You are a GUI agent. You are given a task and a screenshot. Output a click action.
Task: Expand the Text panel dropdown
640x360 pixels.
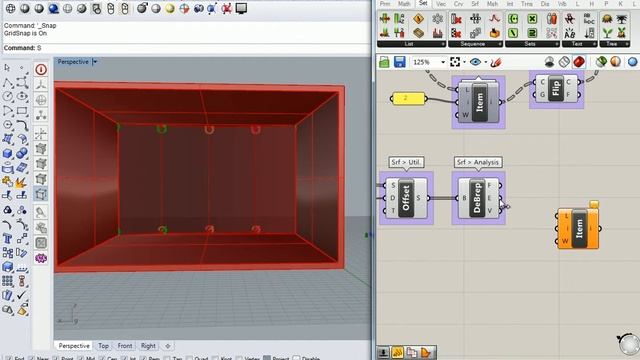pos(594,44)
